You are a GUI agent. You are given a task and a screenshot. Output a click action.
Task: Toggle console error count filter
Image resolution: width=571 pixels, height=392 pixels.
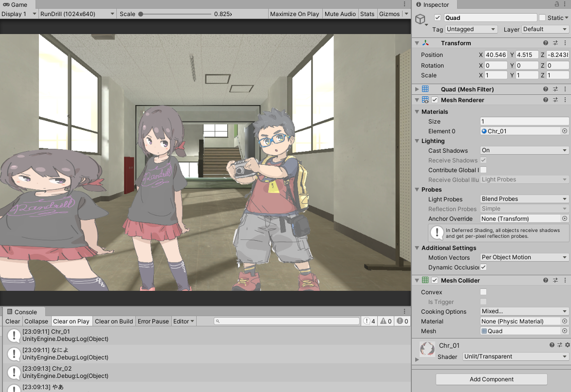[402, 321]
